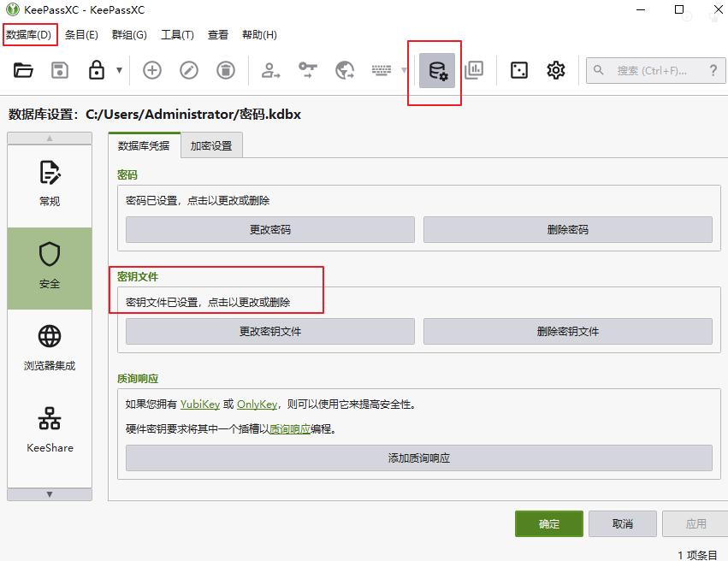Viewport: 728px width, 561px height.
Task: Edit entry using pencil circle icon
Action: point(189,70)
